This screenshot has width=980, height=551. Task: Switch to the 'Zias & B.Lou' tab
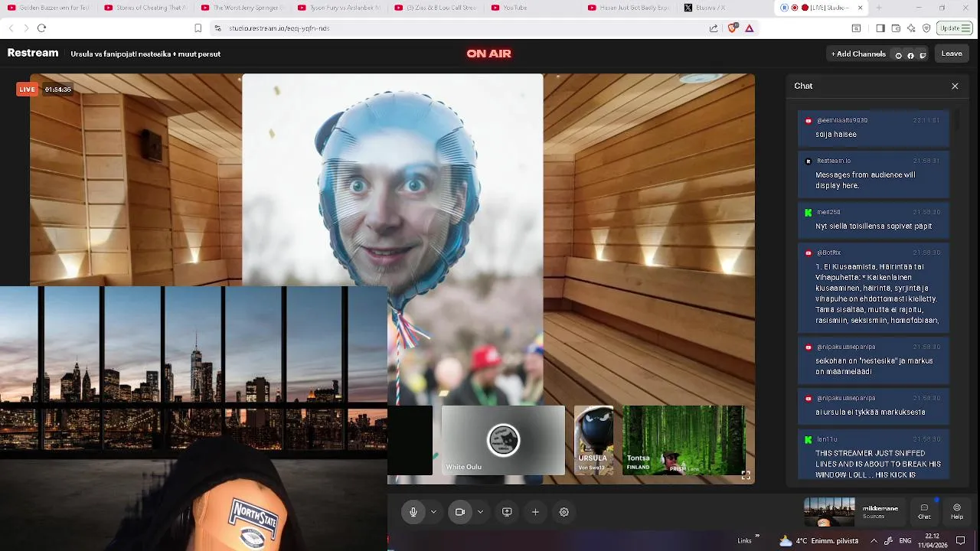[x=435, y=8]
